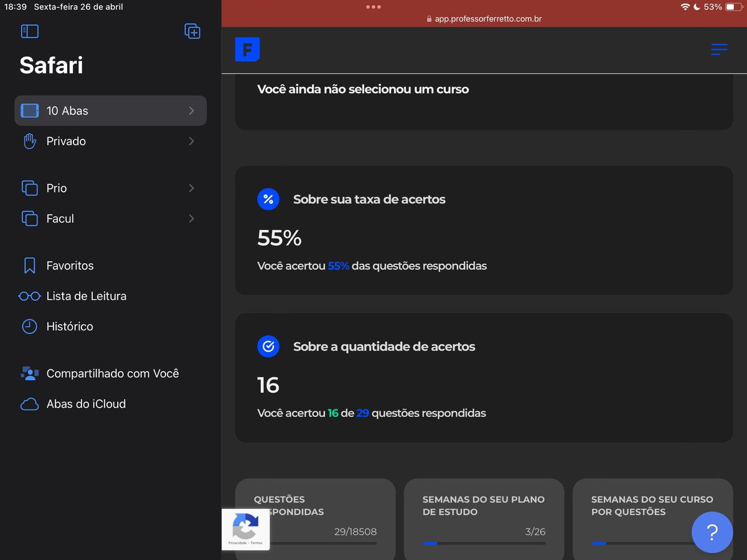The image size is (747, 560).
Task: Click the 29/18508 counter
Action: pos(355,532)
